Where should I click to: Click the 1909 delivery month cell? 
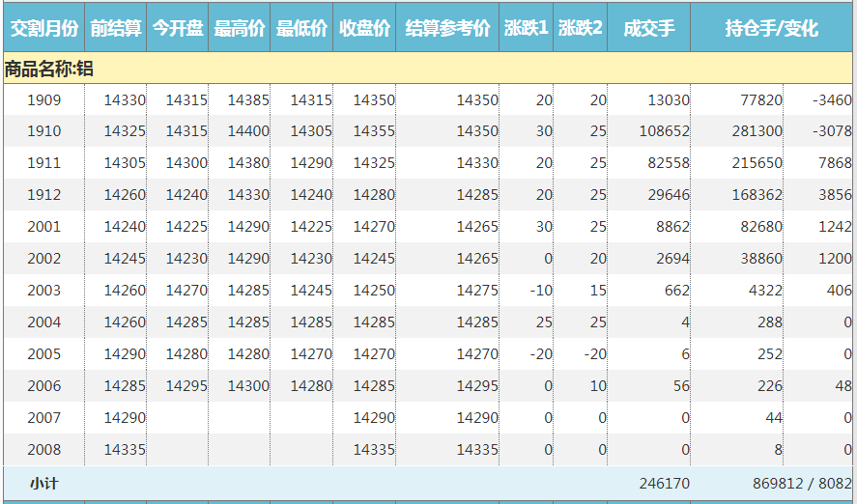click(43, 99)
